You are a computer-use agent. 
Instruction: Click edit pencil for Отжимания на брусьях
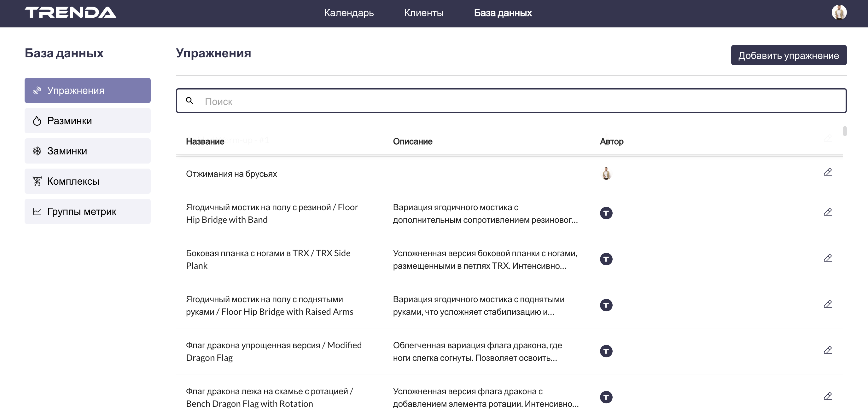coord(828,172)
